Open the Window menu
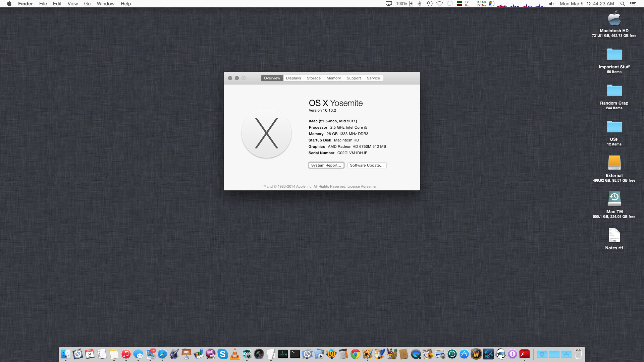The height and width of the screenshot is (362, 644). tap(106, 4)
